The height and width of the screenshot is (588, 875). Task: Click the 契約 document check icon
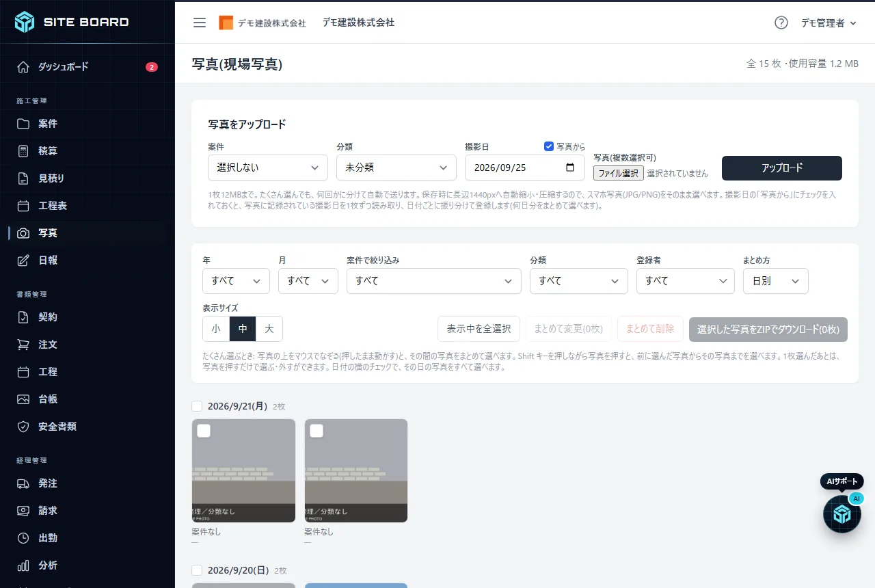click(x=23, y=317)
